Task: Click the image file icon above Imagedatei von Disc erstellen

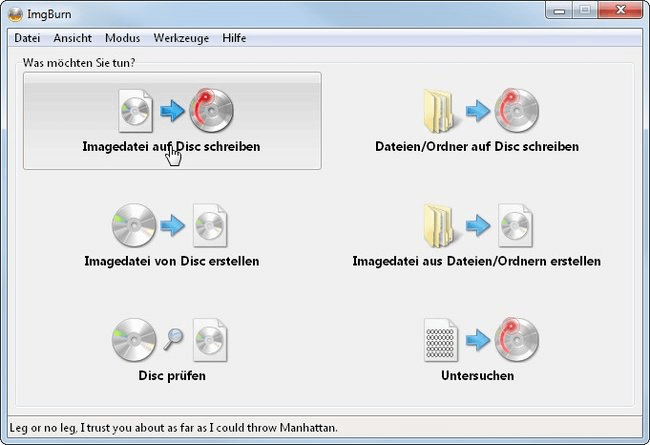Action: tap(210, 226)
